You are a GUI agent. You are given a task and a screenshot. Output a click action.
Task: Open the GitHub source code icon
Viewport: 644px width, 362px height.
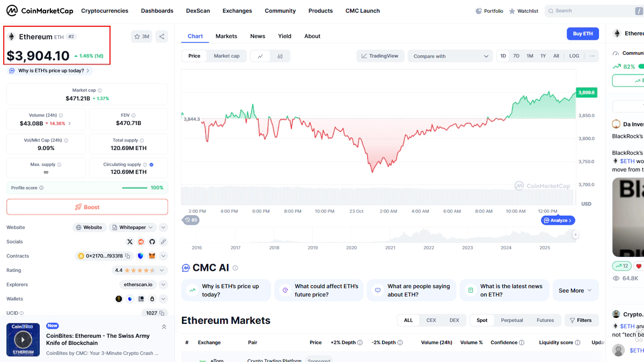[152, 242]
